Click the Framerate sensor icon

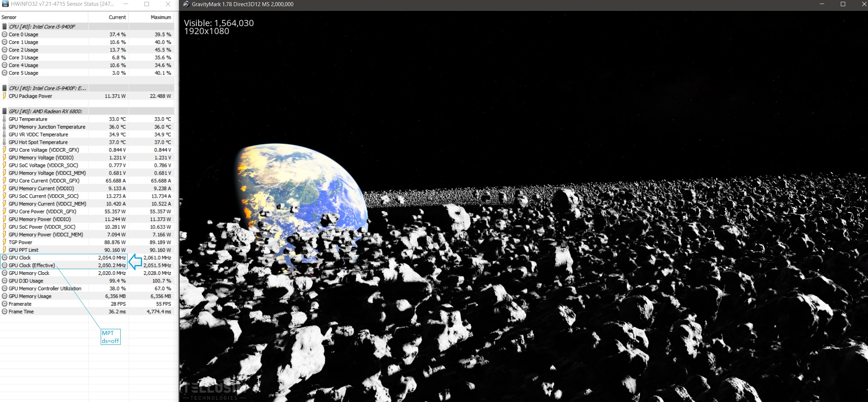[x=4, y=304]
